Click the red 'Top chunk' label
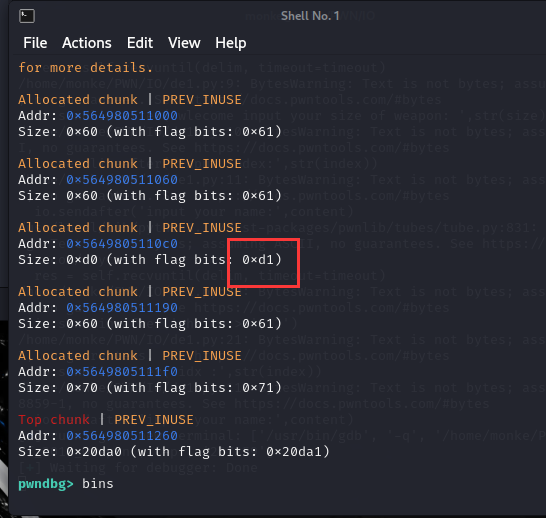546x518 pixels. click(x=54, y=420)
